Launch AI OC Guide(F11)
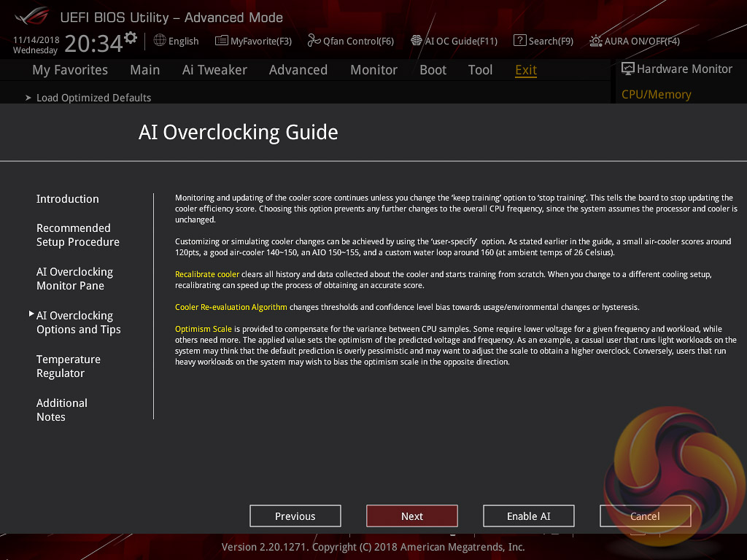Screen dimensions: 747x560 461,42
